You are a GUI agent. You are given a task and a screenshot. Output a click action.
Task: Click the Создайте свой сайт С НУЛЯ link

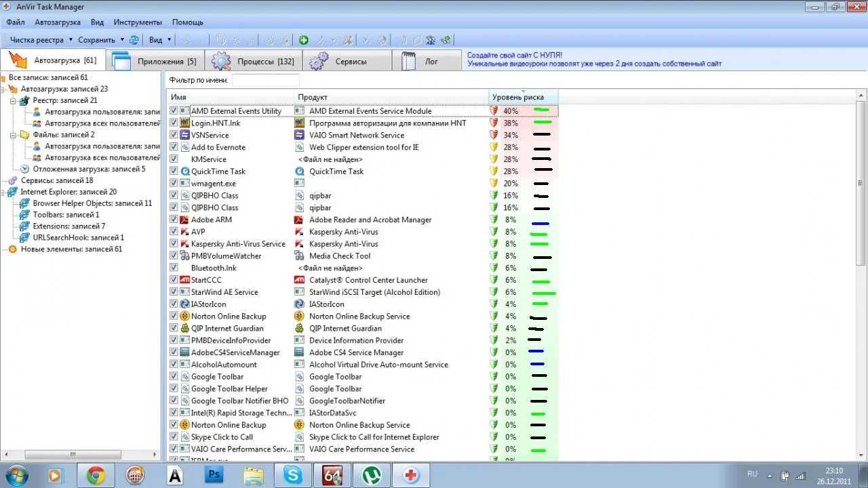click(515, 55)
